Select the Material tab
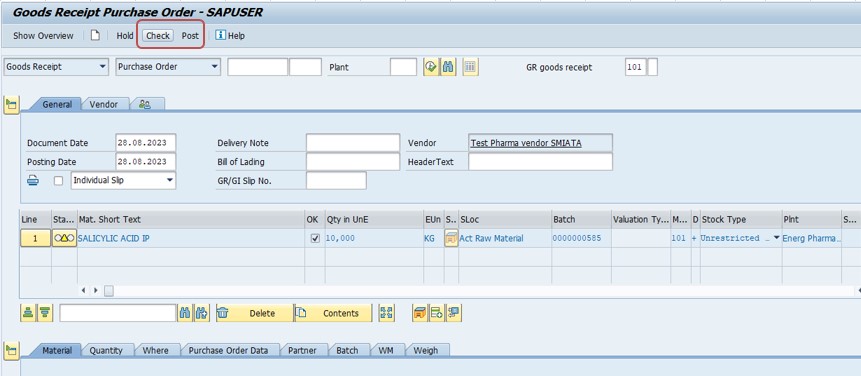This screenshot has height=376, width=861. pyautogui.click(x=57, y=350)
